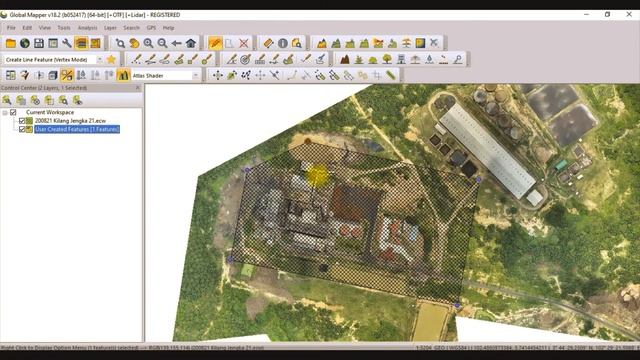Click the building classification icon
Screen dimensions: 640x360
(401, 60)
